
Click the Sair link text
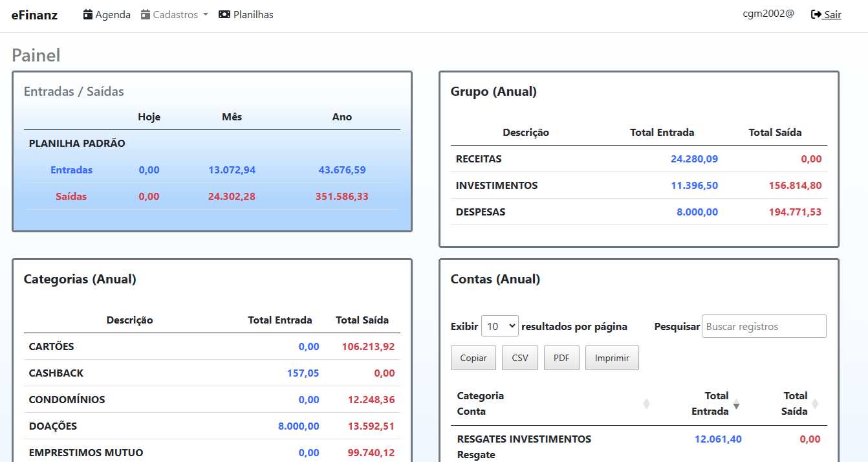coord(832,14)
